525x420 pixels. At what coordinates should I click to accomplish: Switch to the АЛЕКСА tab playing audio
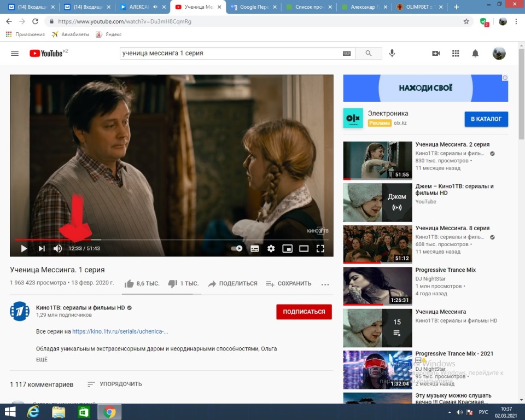pyautogui.click(x=142, y=7)
